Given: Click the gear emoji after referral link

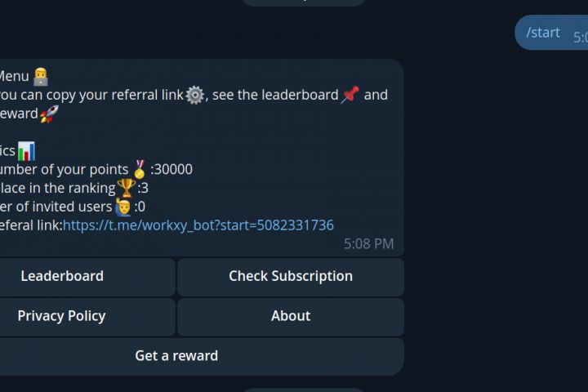Looking at the screenshot, I should pos(195,96).
